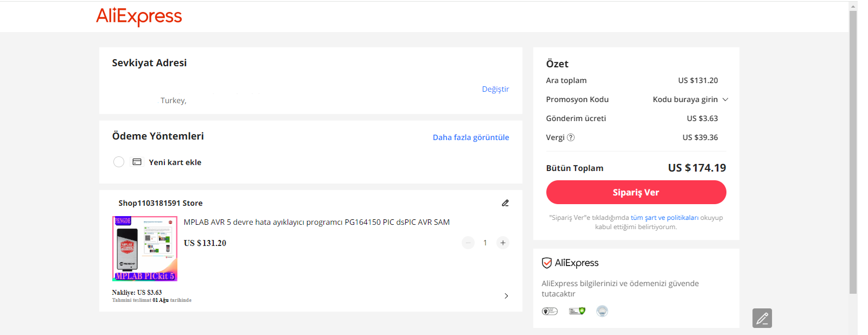Screen dimensions: 868x335
Task: Click the first payment security badge icon
Action: coord(550,311)
